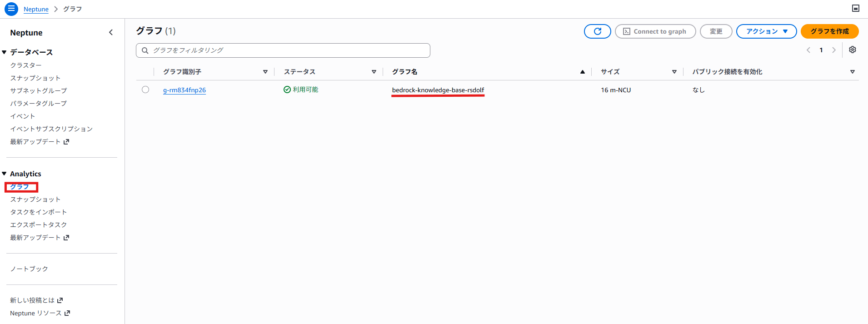
Task: Open スナップショット under Analytics
Action: 35,199
